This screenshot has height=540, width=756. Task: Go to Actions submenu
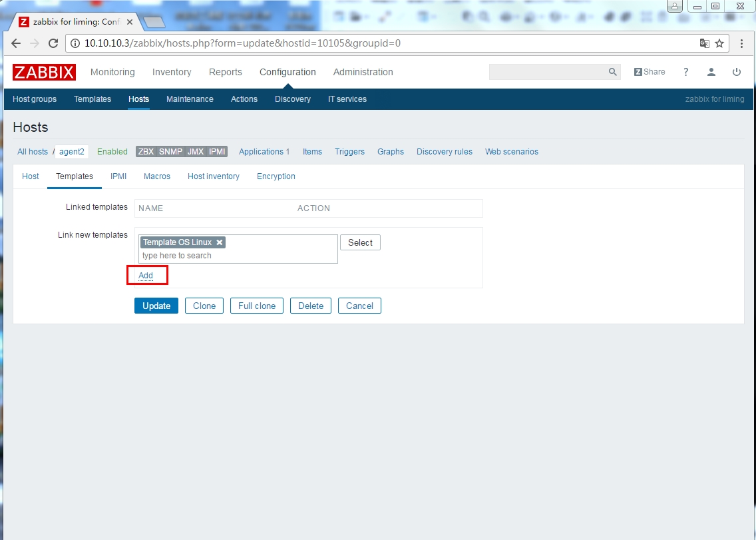[x=244, y=99]
